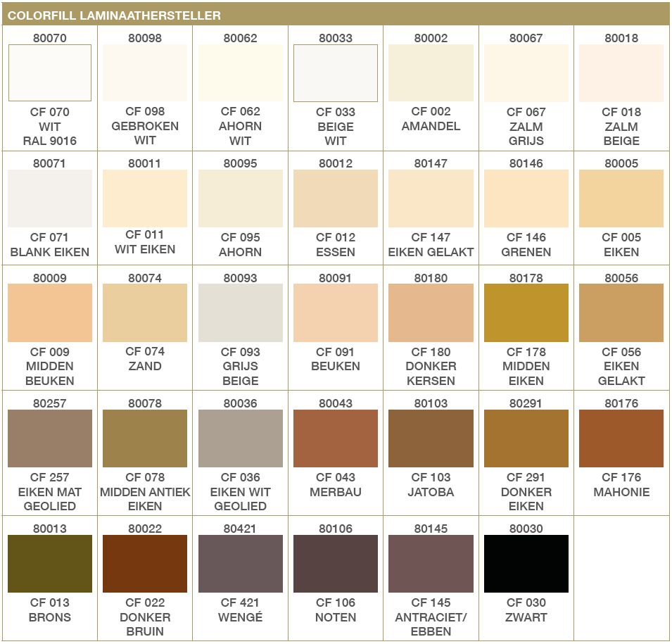Click the CF 011 Wit Eiken swatch

coord(145,198)
